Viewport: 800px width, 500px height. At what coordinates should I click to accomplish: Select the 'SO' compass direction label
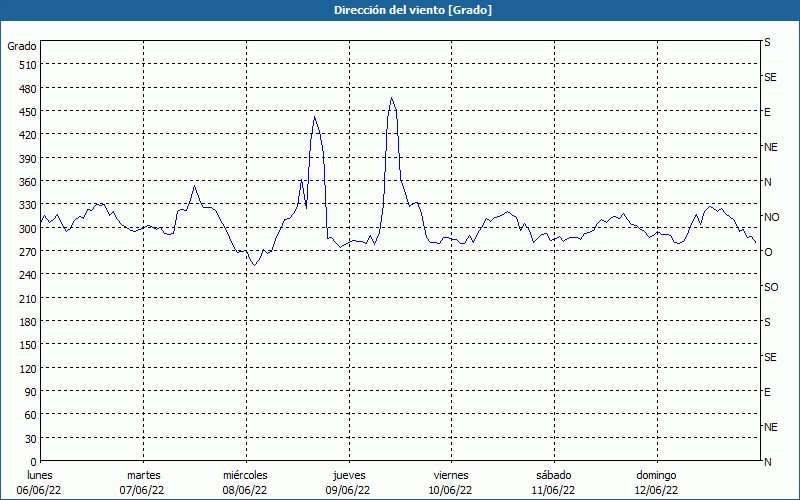[x=771, y=287]
